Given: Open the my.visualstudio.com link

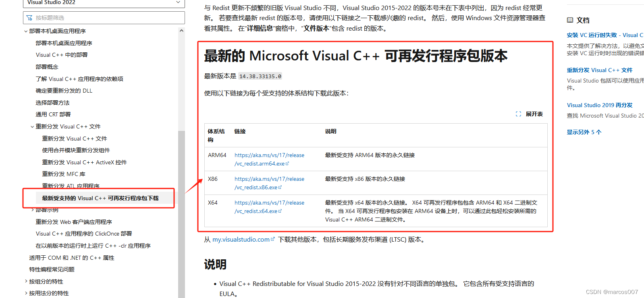Looking at the screenshot, I should coord(241,240).
